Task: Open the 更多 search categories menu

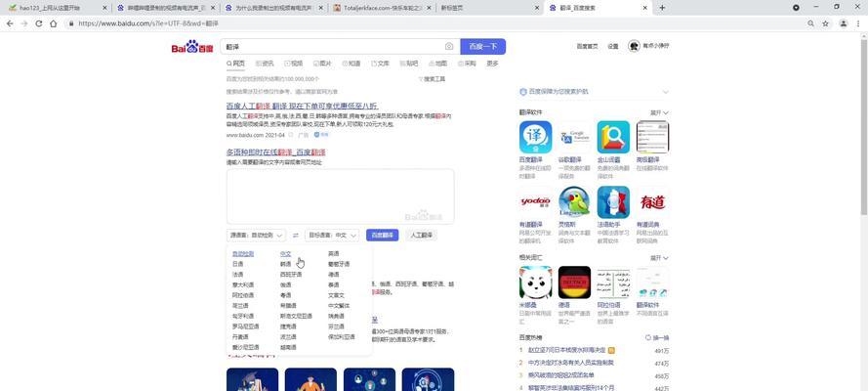Action: [x=493, y=64]
